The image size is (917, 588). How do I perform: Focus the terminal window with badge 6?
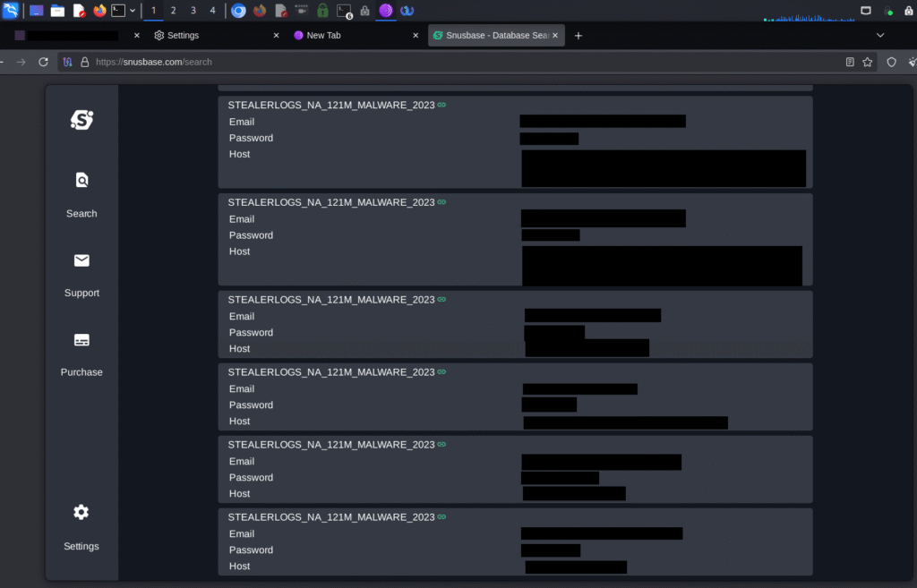345,11
